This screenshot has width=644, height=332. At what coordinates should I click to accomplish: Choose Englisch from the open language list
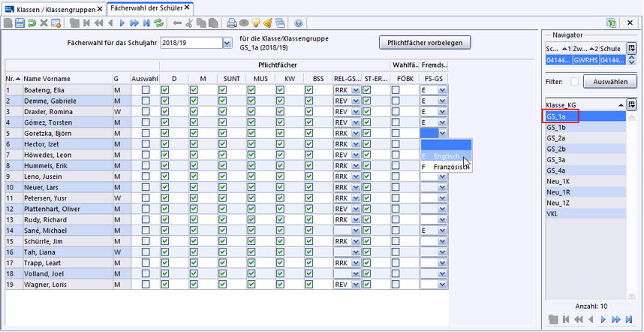click(x=446, y=155)
